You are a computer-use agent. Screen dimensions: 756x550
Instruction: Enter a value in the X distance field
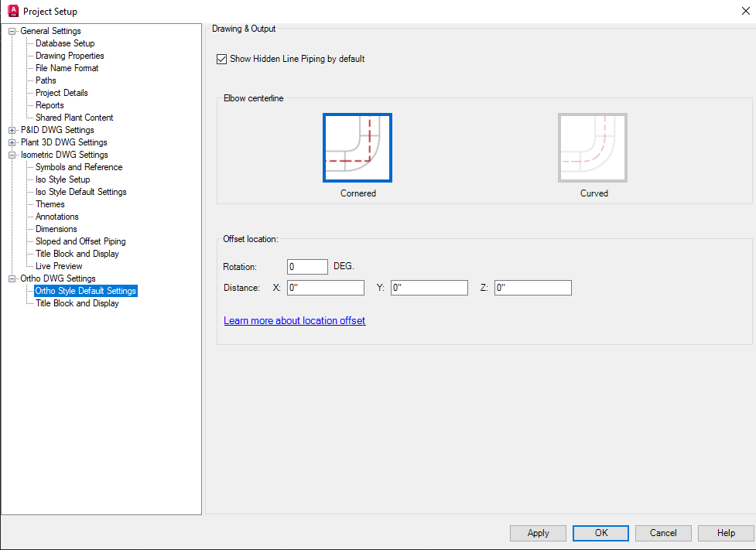tap(325, 287)
